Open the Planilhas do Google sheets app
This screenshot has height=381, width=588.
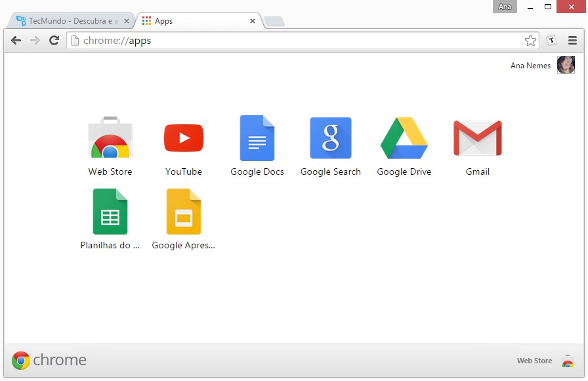[110, 212]
